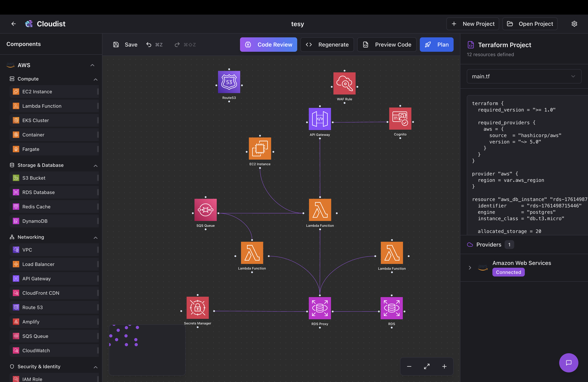The width and height of the screenshot is (588, 382).
Task: Zoom out canvas with minus button
Action: [409, 366]
